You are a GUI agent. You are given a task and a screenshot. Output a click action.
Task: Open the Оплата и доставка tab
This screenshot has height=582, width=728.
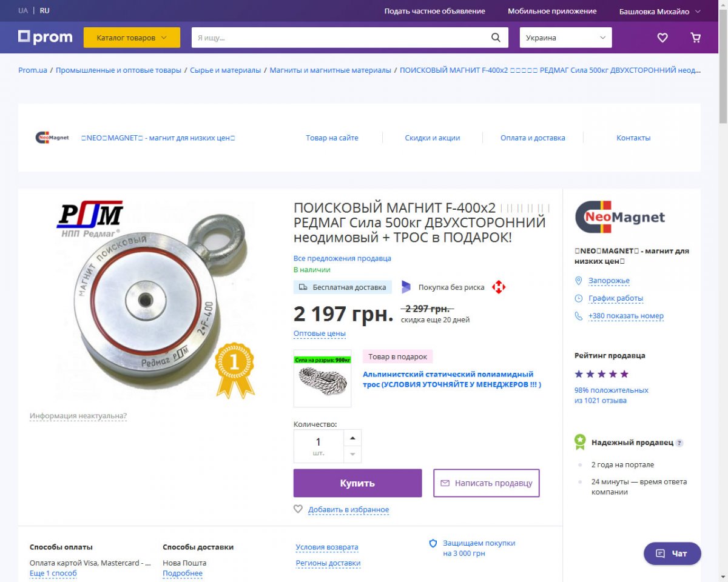(533, 138)
